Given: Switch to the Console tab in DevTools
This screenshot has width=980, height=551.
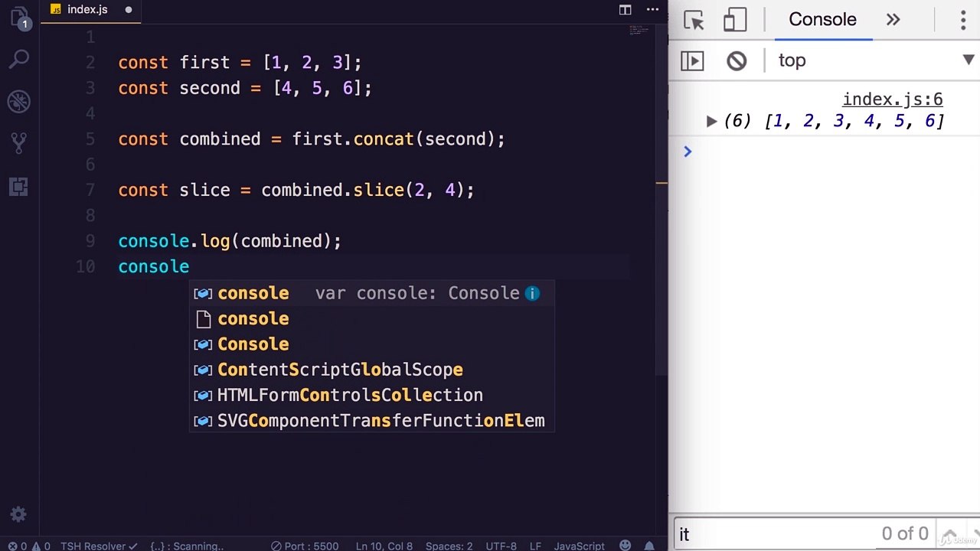Looking at the screenshot, I should point(822,20).
